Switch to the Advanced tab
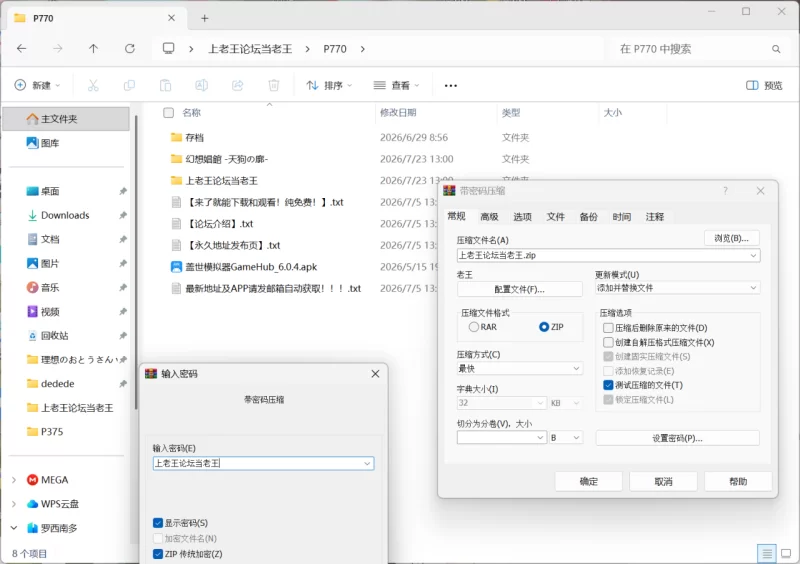The image size is (800, 564). point(489,217)
